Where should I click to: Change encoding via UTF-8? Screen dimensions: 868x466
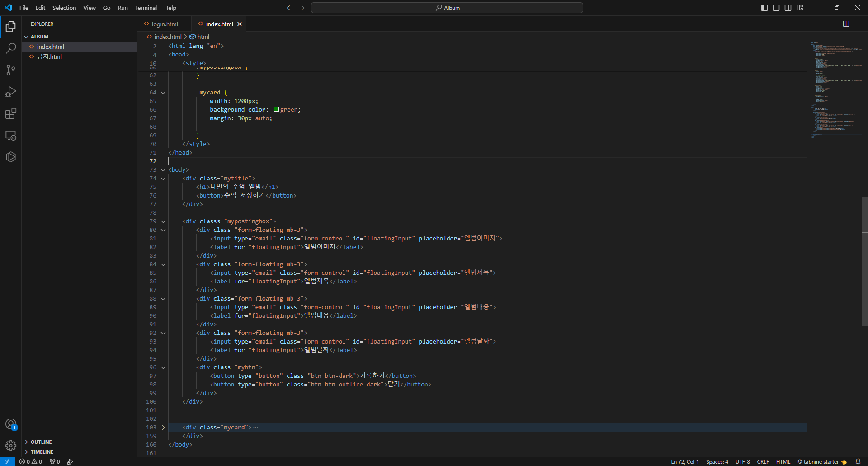(x=743, y=461)
